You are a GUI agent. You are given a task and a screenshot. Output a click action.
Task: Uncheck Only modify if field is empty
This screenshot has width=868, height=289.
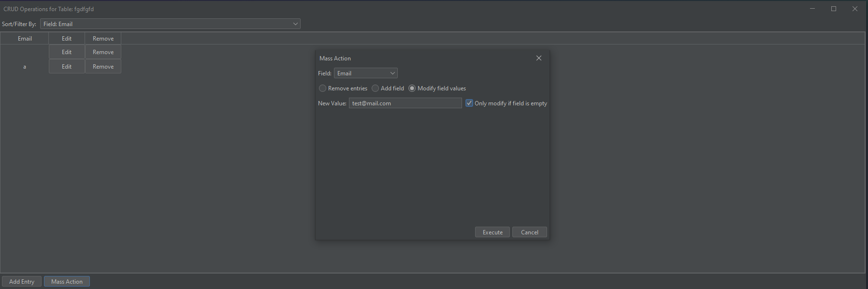[469, 103]
